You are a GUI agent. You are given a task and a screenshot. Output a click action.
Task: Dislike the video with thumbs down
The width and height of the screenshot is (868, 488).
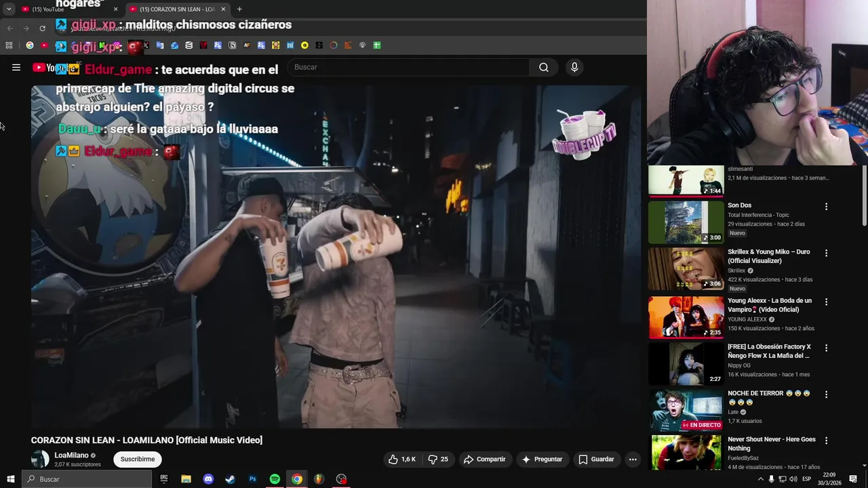(x=438, y=460)
